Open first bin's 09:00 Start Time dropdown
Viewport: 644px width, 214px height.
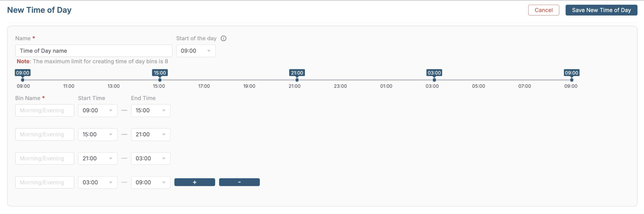98,110
